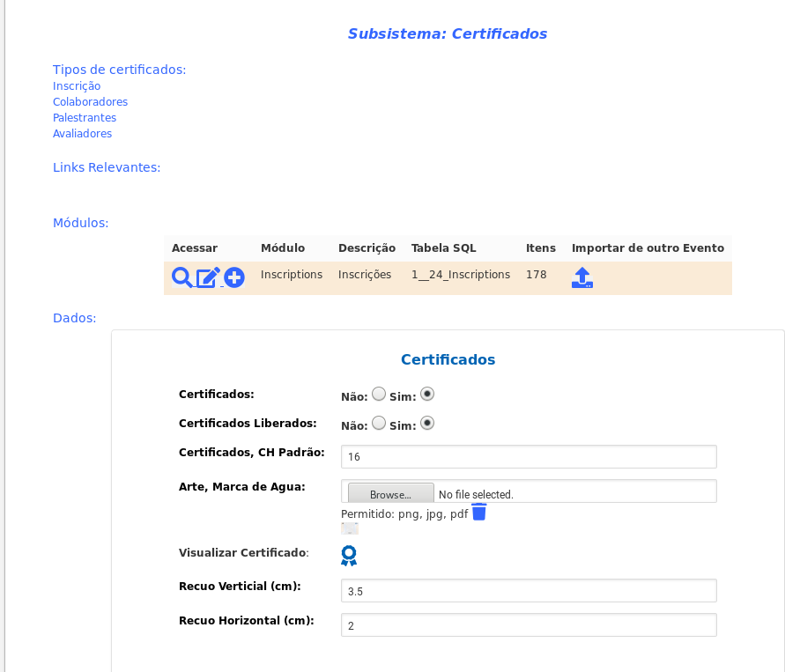
Task: Click the 'Dados:' heading
Action: (x=75, y=318)
